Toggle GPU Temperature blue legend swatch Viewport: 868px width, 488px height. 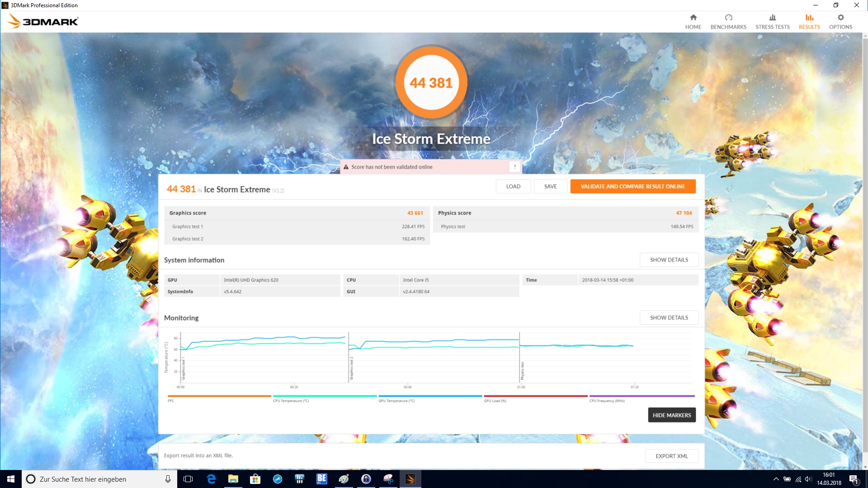430,396
